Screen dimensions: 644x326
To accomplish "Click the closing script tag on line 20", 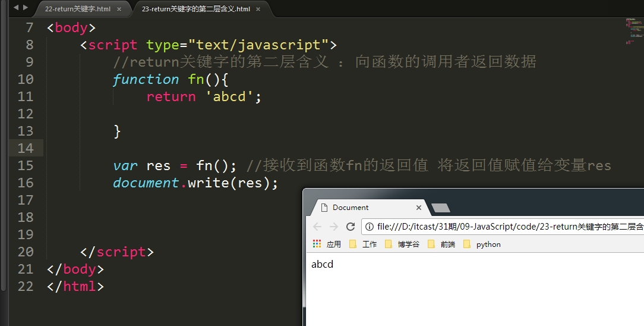I will 117,252.
